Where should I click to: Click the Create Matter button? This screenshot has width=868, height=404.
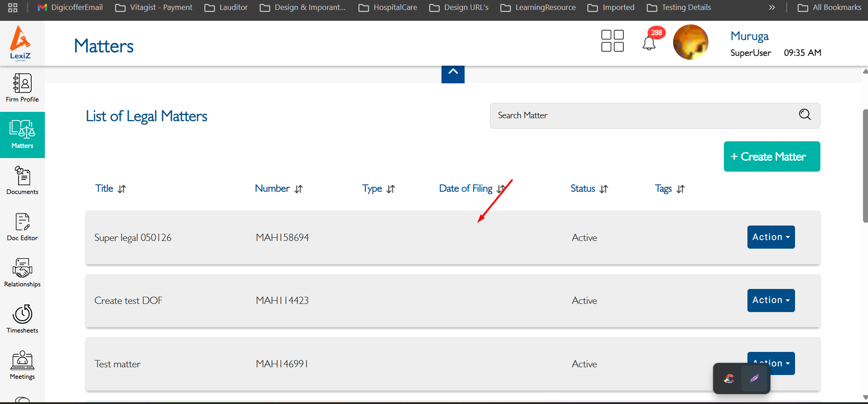pos(771,157)
